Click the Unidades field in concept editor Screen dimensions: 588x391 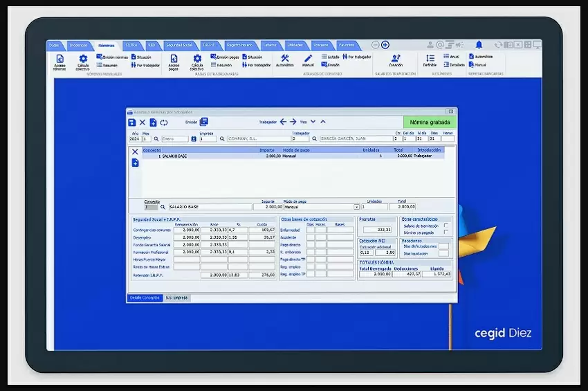[x=374, y=207]
